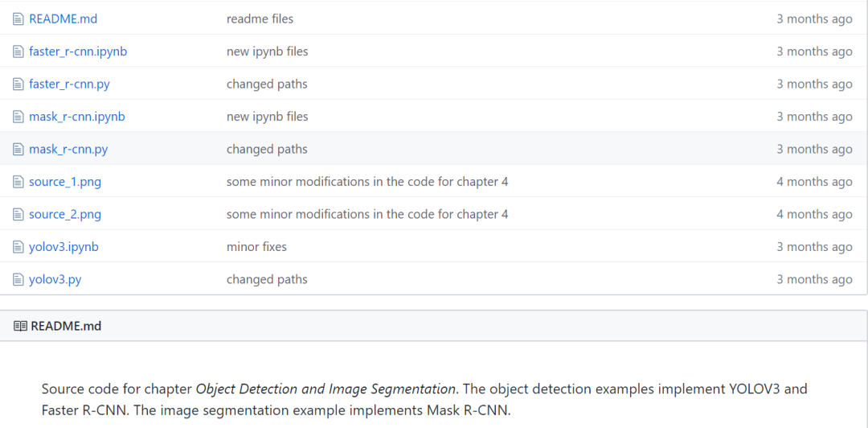Click the file icon beside mask_r-cnn.ipynb
This screenshot has height=428, width=868.
point(18,117)
